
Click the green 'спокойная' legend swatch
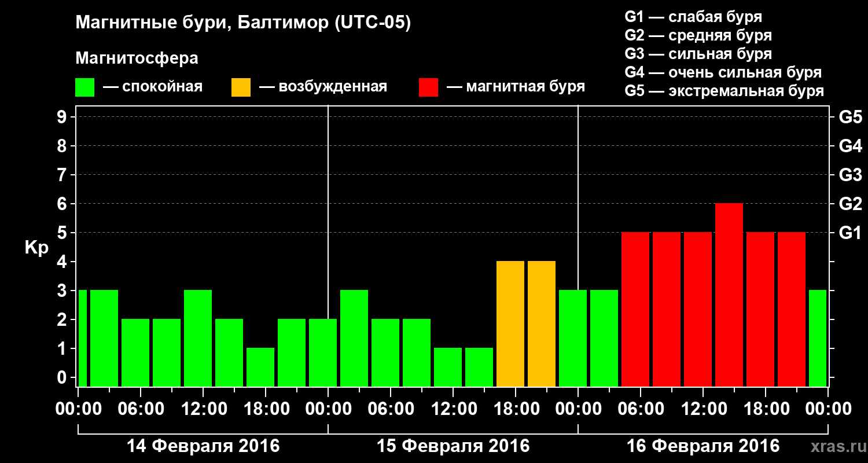coord(85,87)
